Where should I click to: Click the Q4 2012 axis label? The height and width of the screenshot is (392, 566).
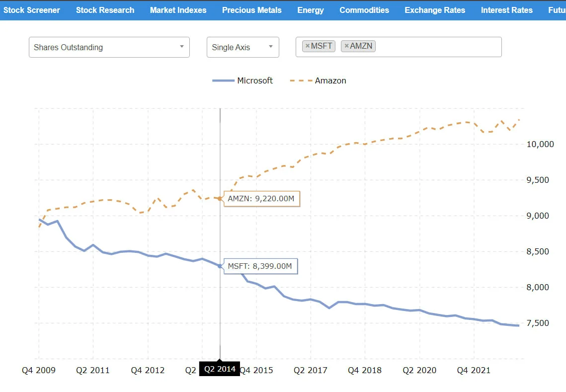point(148,370)
